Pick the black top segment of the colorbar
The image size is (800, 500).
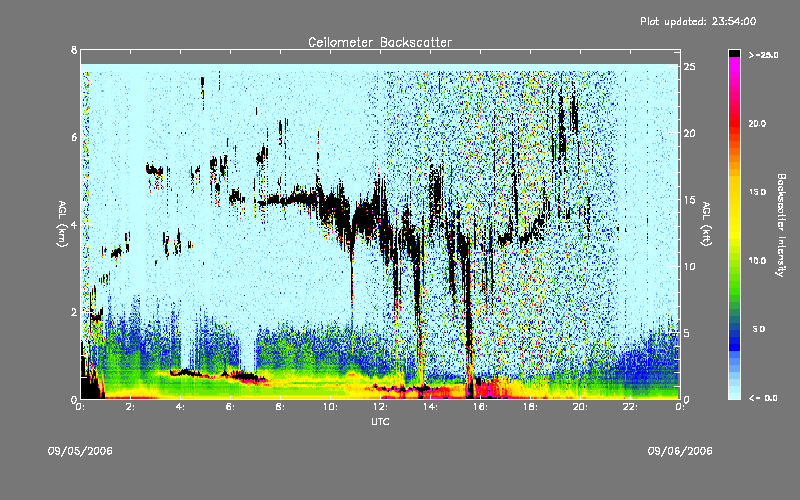(x=734, y=53)
